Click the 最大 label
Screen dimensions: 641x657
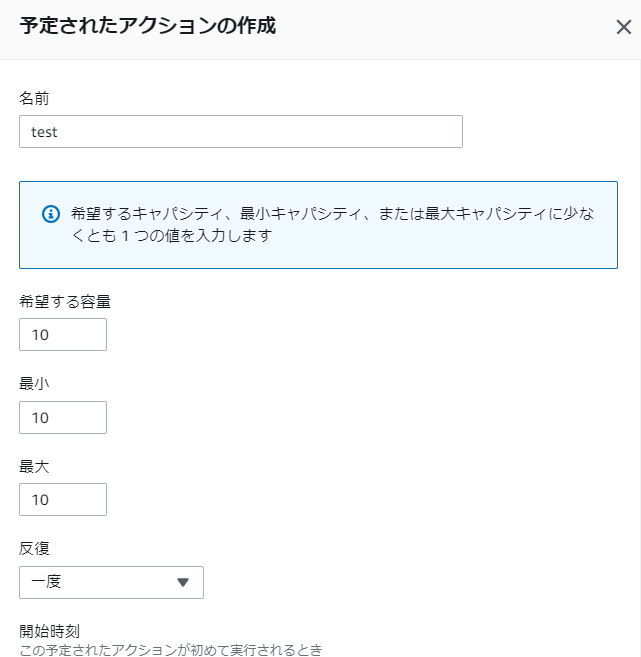(34, 466)
